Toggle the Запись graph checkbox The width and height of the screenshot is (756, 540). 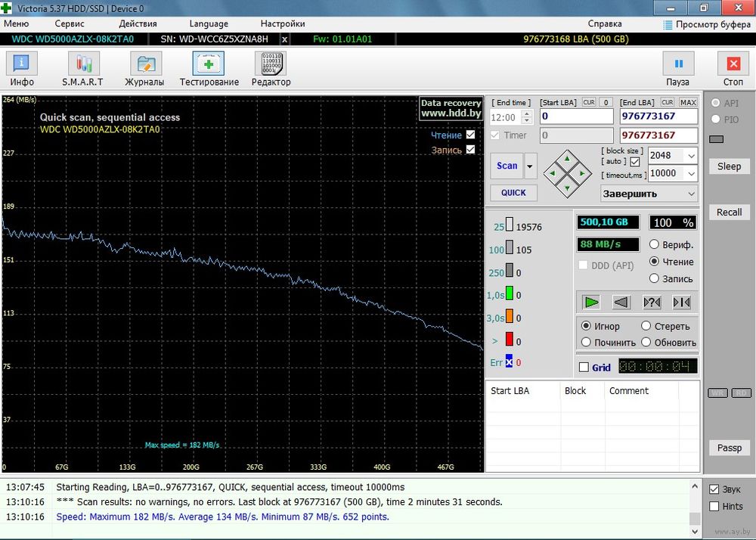(x=470, y=150)
